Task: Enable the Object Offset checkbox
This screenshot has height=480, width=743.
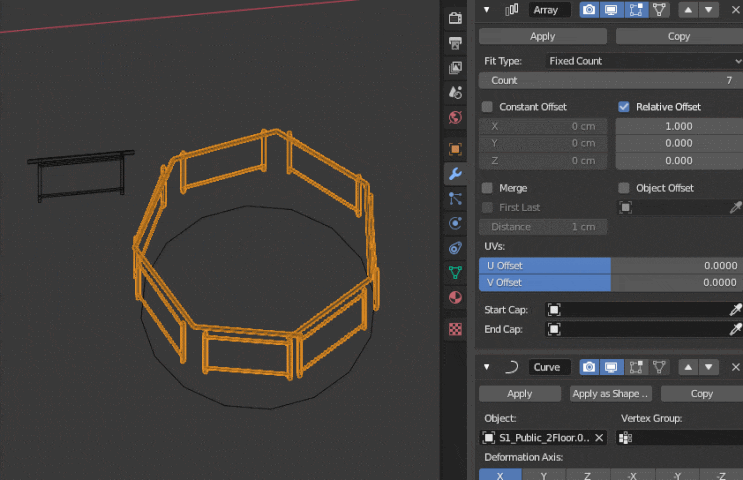Action: [x=624, y=188]
